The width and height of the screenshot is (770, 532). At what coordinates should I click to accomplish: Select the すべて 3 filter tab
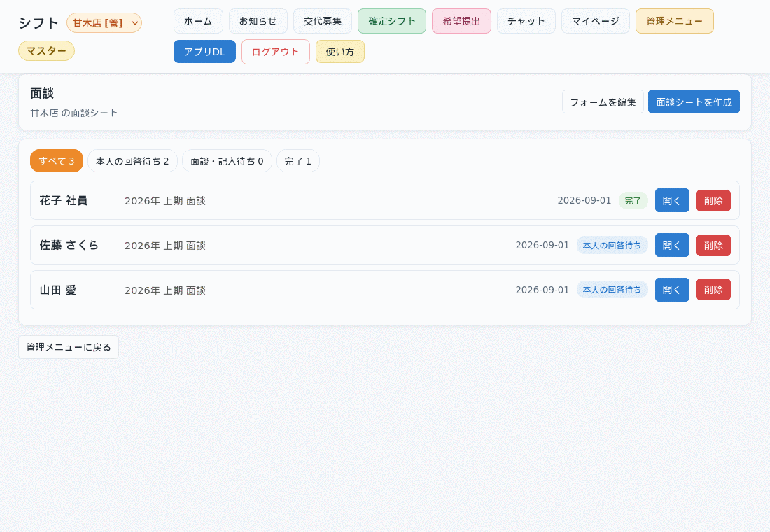[x=57, y=160]
